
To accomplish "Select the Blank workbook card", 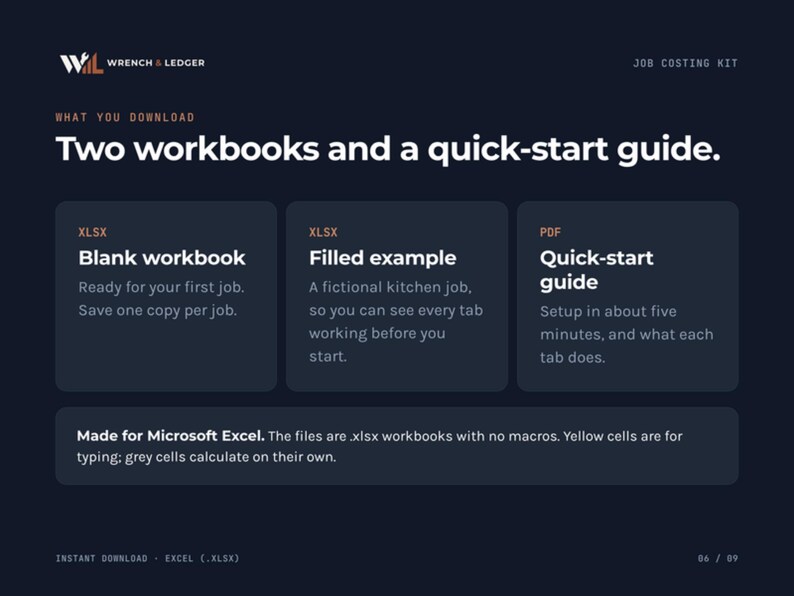I will [166, 296].
